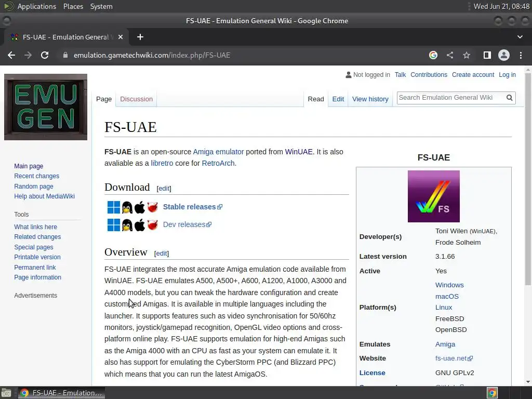Click the EMU GEN wiki logo
532x399 pixels.
(46, 107)
